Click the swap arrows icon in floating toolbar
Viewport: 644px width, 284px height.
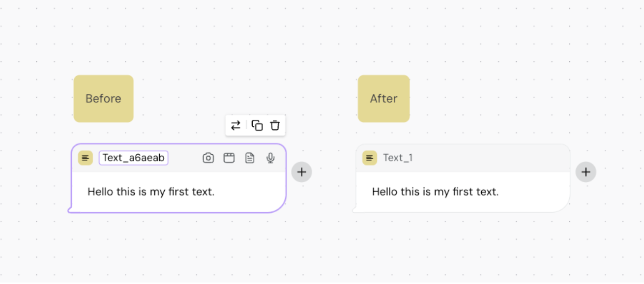(x=236, y=125)
